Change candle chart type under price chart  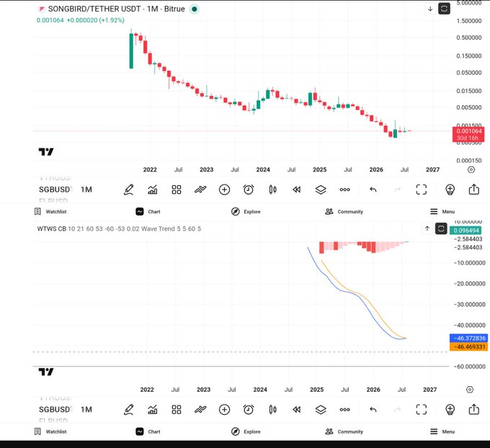272,189
